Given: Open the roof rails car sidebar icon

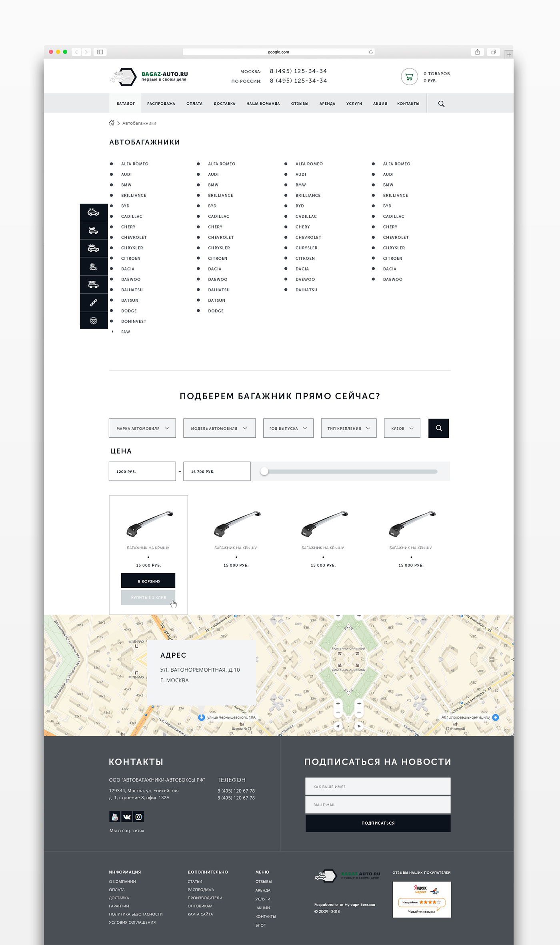Looking at the screenshot, I should 94,212.
